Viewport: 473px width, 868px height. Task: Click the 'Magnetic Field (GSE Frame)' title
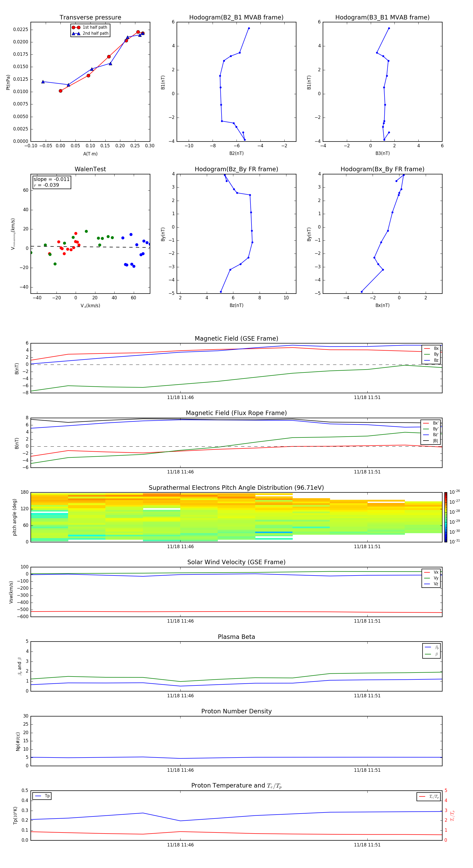point(236,339)
